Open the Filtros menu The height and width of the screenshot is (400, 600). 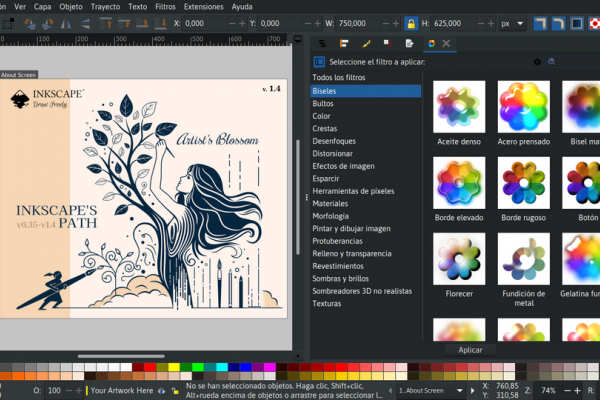(x=165, y=7)
